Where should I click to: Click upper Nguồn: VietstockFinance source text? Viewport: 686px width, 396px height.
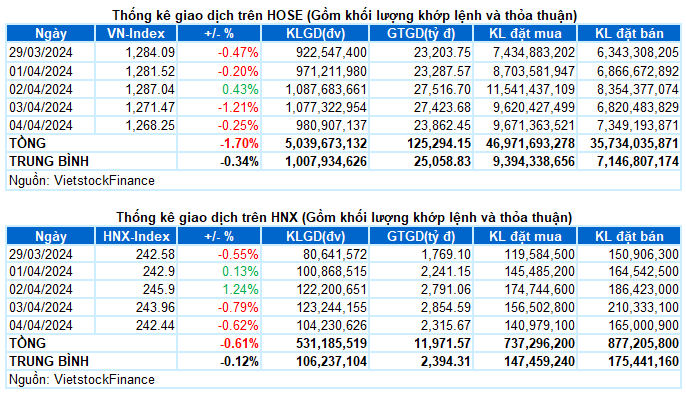pos(82,181)
